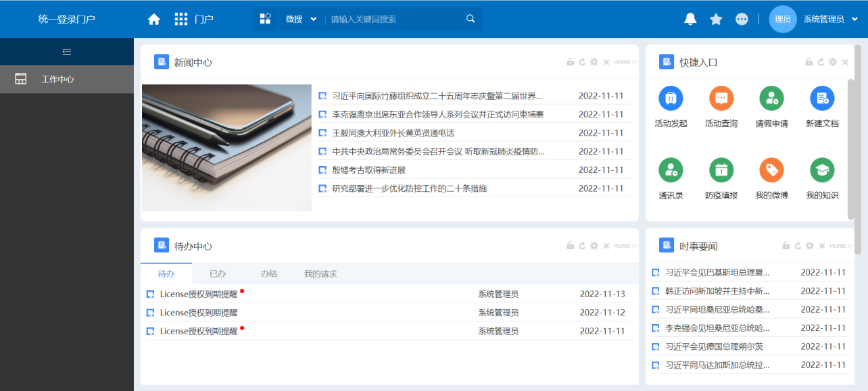
Task: Switch to the 已办 tab
Action: pyautogui.click(x=217, y=273)
